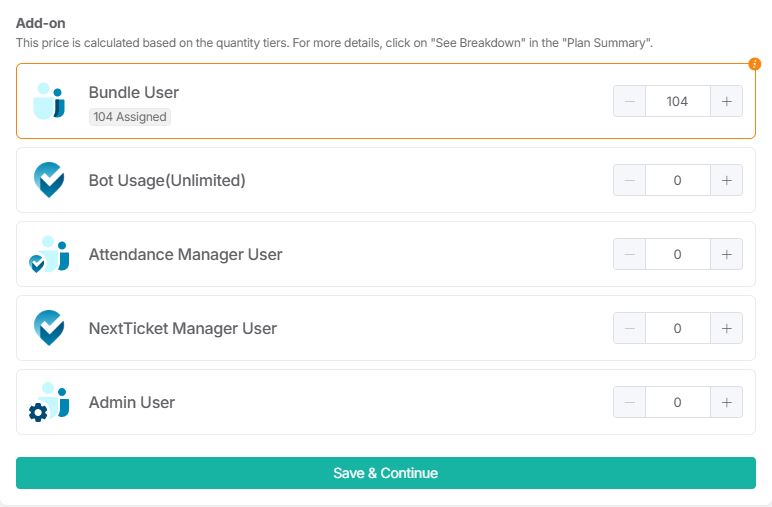Viewport: 772px width, 507px height.
Task: Increment the Admin User count
Action: pos(726,402)
